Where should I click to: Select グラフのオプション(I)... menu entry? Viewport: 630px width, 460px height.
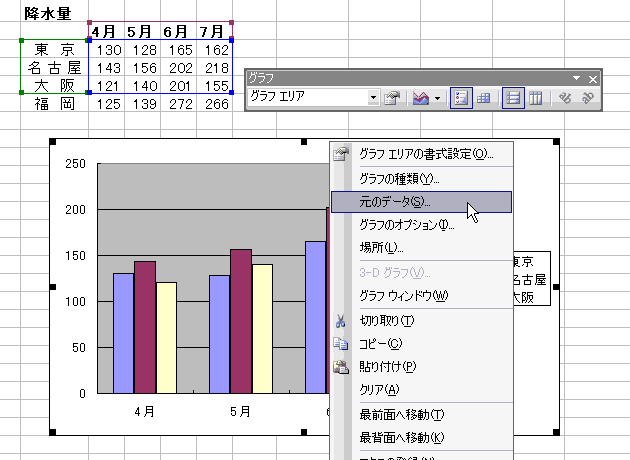click(421, 225)
